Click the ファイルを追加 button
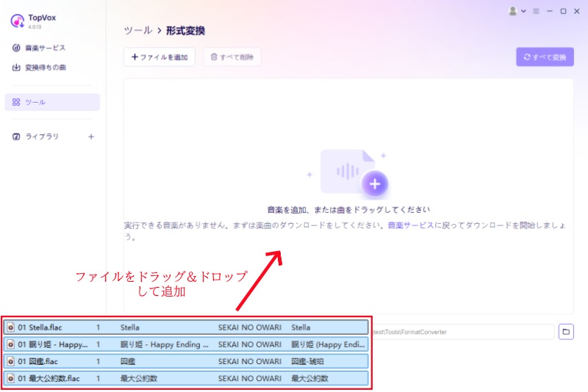The height and width of the screenshot is (392, 588). [x=159, y=57]
